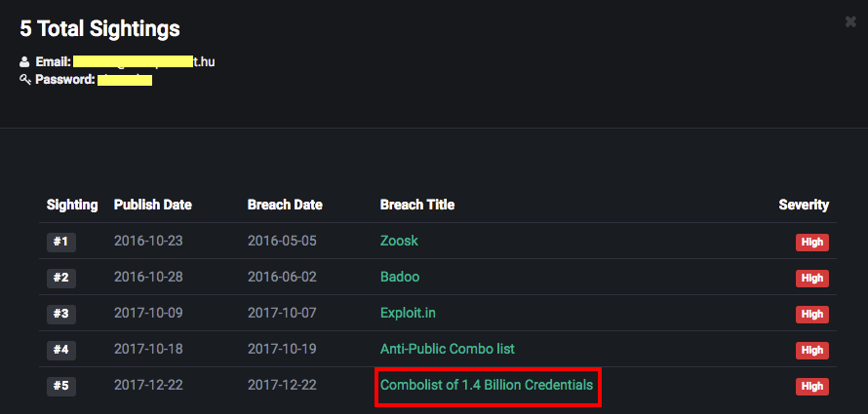Open the Exploit.in breach link

(x=408, y=313)
